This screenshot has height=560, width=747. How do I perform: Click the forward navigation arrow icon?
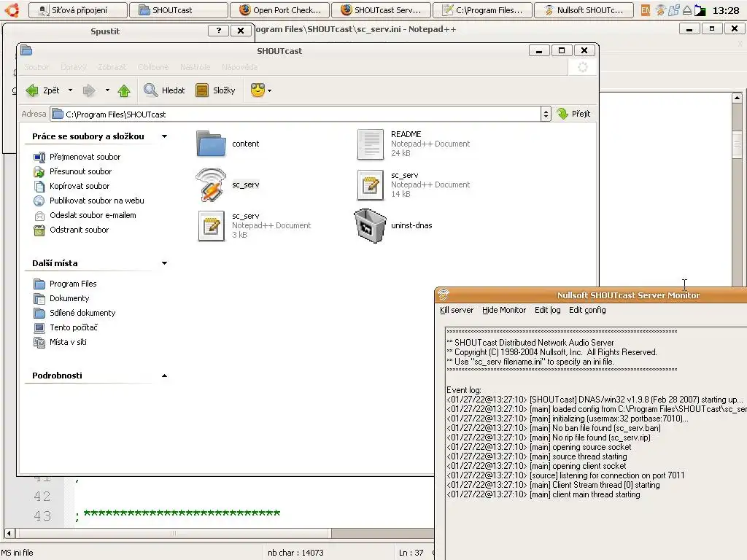[89, 90]
